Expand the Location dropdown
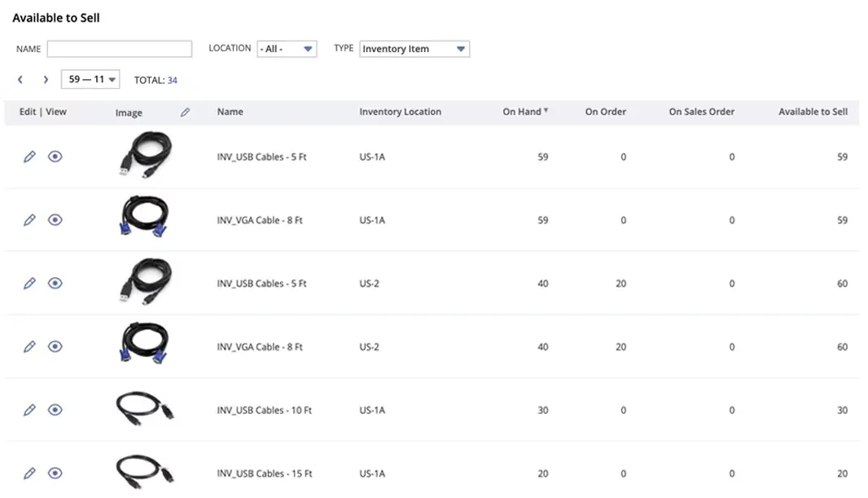Viewport: 868px width, 498px height. coord(287,49)
